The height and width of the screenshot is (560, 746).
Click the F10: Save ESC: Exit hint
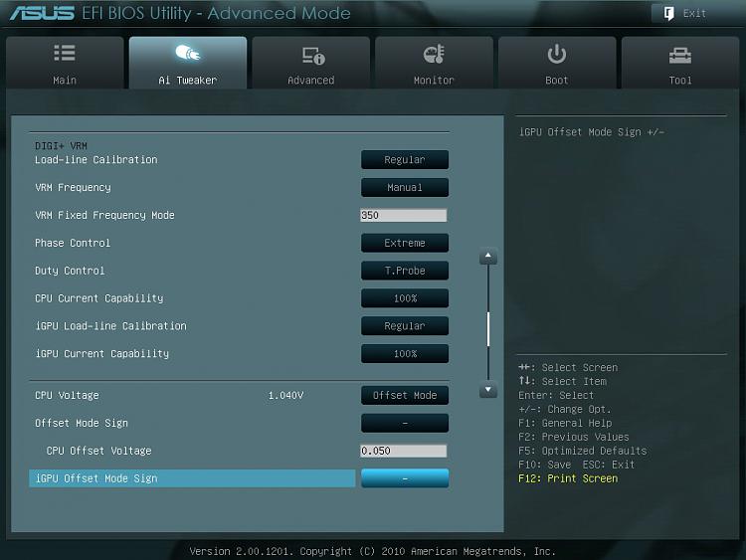click(x=576, y=465)
